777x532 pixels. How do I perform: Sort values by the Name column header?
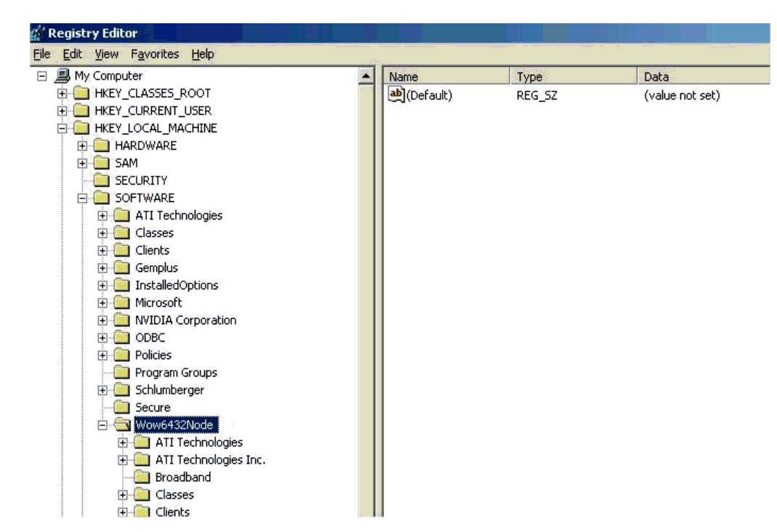pyautogui.click(x=446, y=77)
